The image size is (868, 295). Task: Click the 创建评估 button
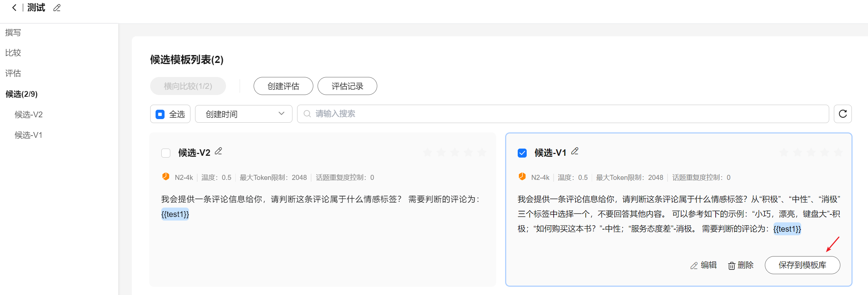[x=283, y=86]
